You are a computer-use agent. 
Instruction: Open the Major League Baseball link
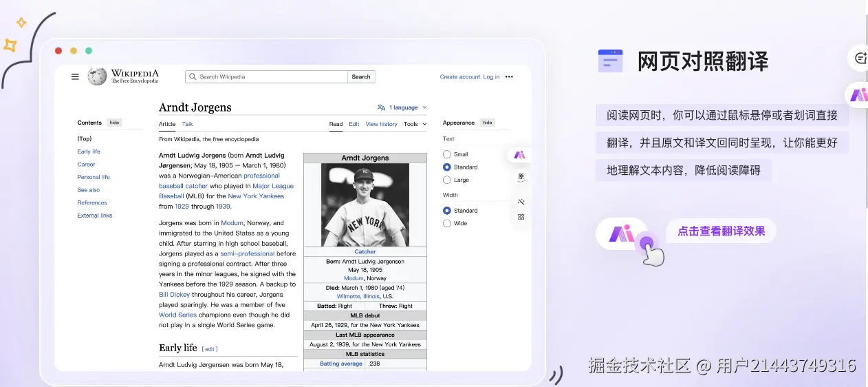point(226,191)
